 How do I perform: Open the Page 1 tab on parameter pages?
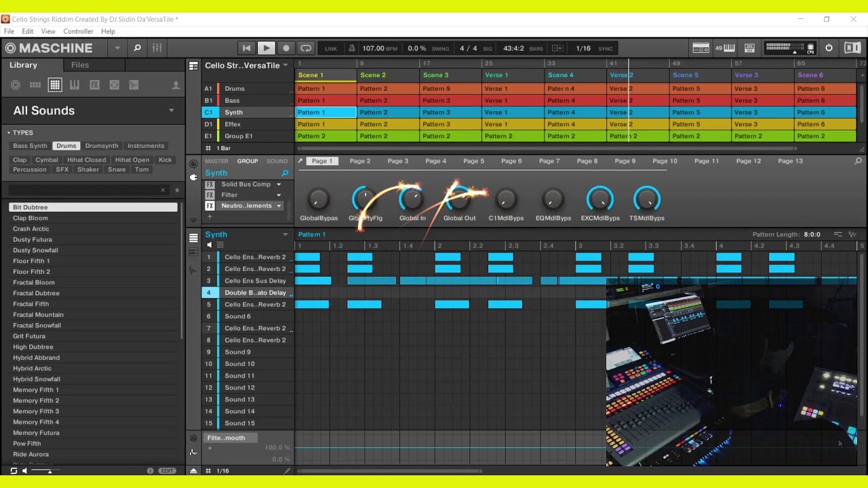click(322, 161)
